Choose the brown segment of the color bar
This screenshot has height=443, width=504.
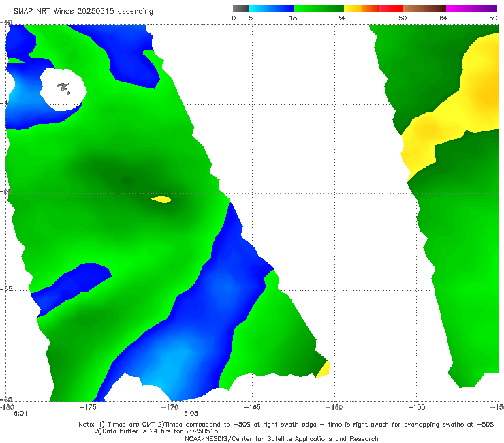click(424, 8)
